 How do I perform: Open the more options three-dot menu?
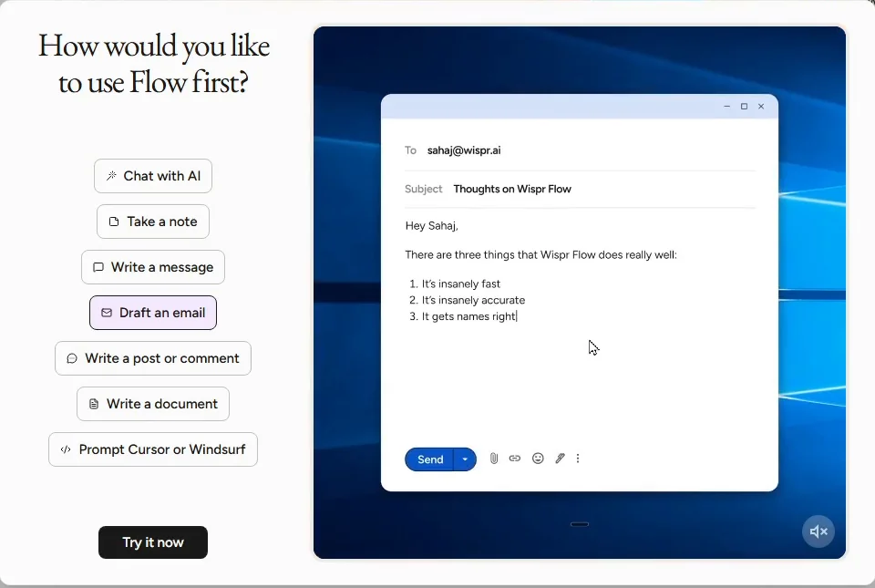pos(578,459)
